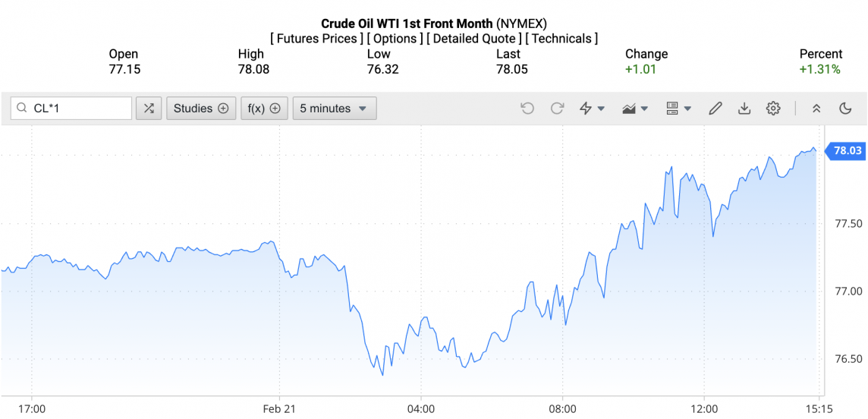Open the Technicals link

[x=561, y=38]
